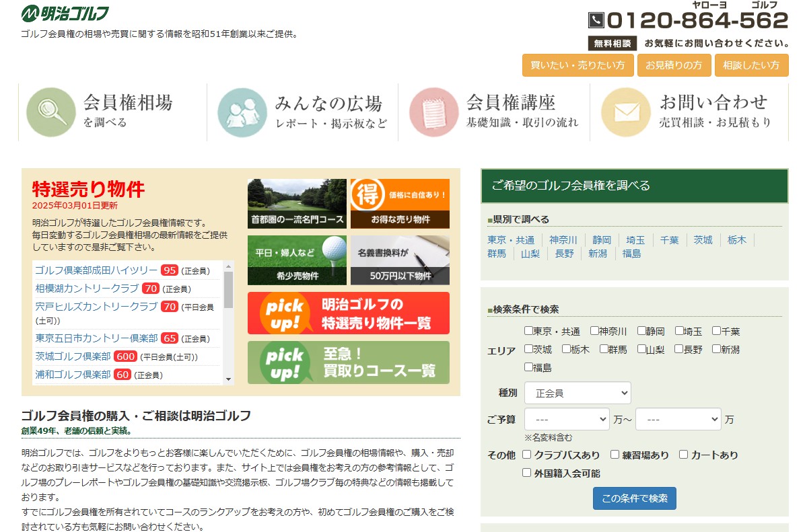805x532 pixels.
Task: Click the phone icon beside the number
Action: (x=596, y=20)
